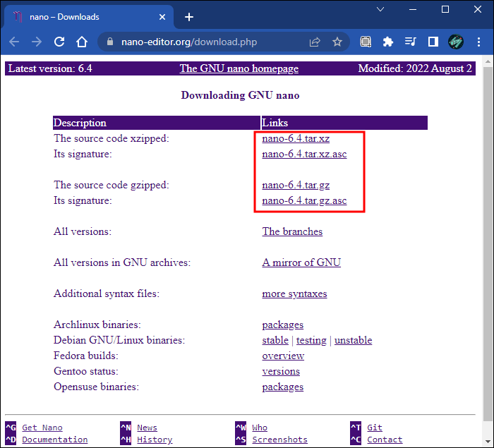Open Debian stable link
Screen dimensions: 494x448
pyautogui.click(x=275, y=340)
